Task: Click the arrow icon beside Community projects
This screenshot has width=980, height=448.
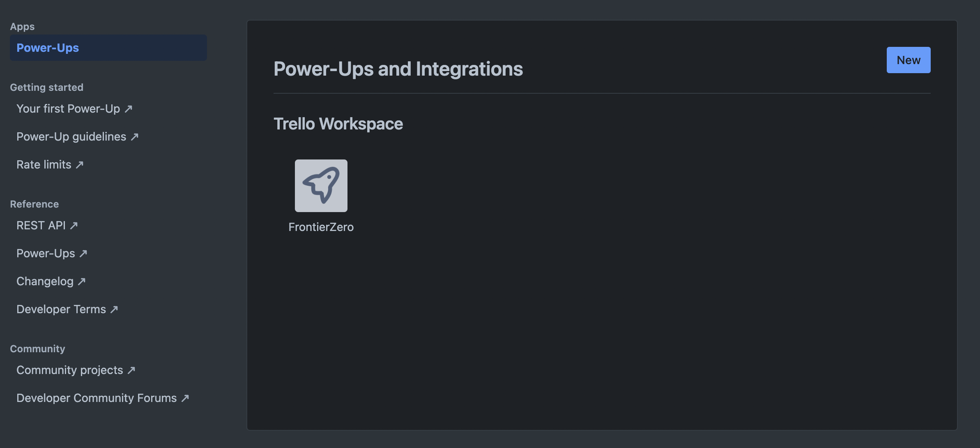Action: [131, 370]
